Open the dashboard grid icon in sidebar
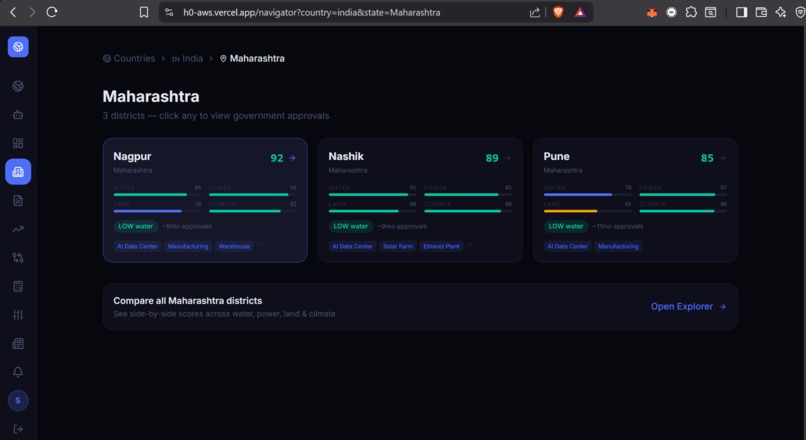 tap(18, 143)
